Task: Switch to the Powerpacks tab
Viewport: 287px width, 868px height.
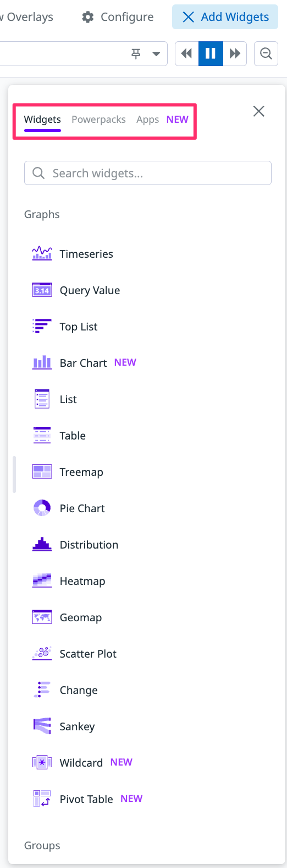Action: tap(98, 120)
